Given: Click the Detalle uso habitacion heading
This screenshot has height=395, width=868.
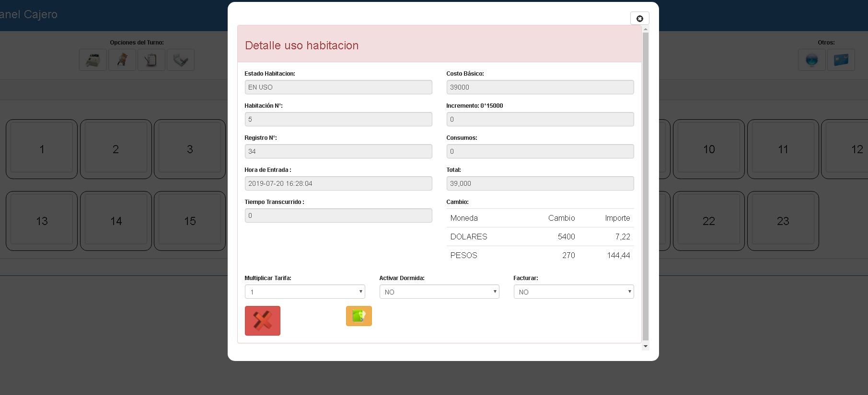Looking at the screenshot, I should pos(302,45).
